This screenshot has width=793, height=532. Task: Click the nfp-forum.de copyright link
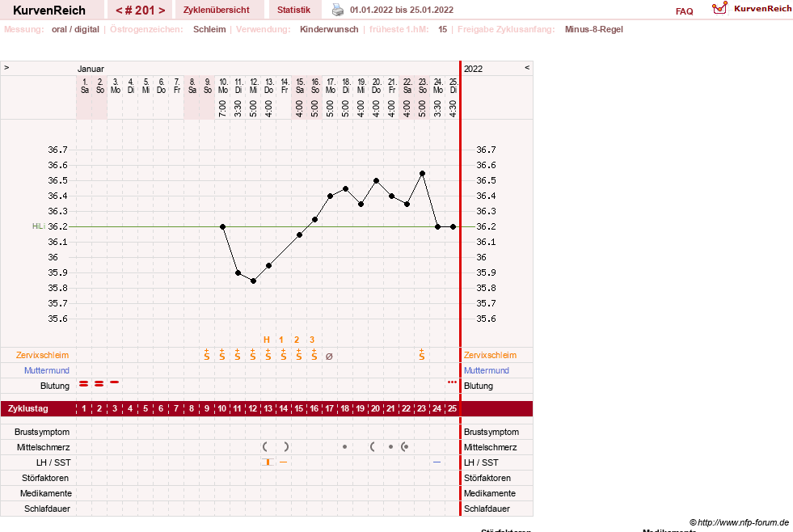[x=739, y=522]
